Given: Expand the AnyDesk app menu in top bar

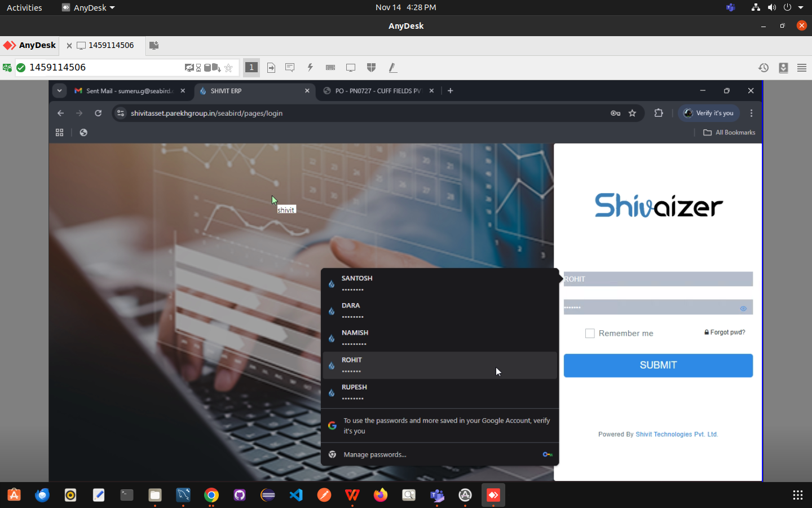Looking at the screenshot, I should [89, 8].
